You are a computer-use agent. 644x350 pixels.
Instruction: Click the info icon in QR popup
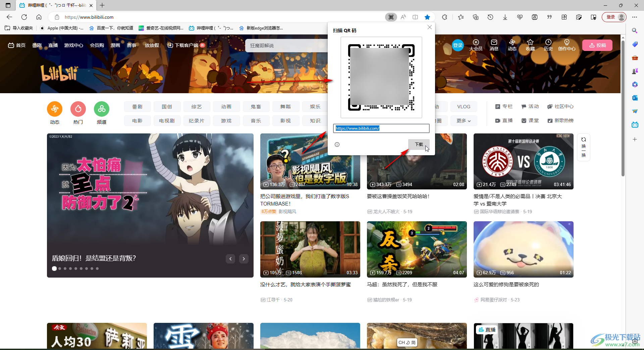coord(337,144)
